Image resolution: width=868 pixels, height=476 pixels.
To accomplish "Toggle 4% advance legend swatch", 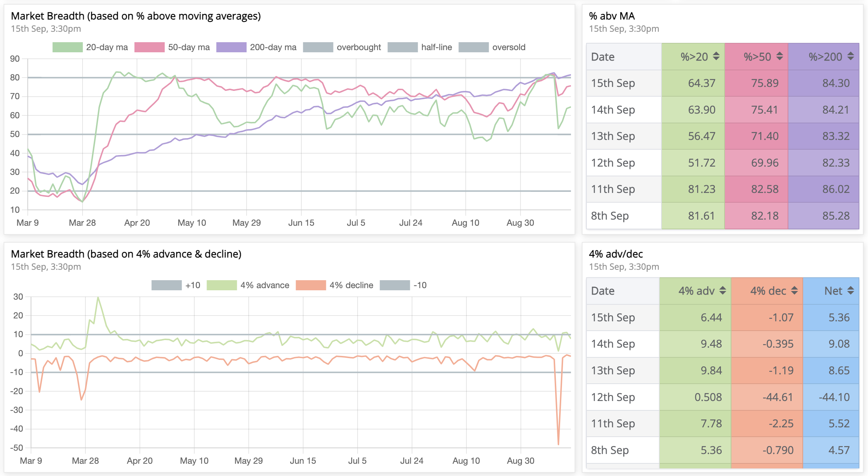I will point(222,285).
